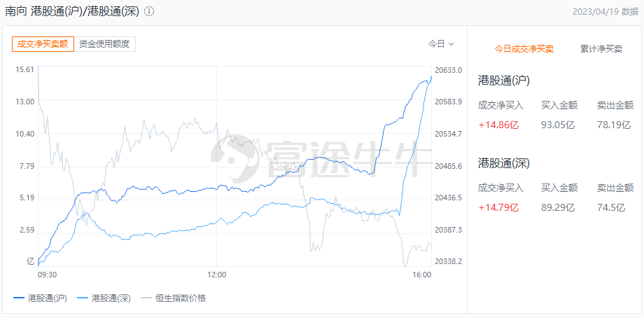Toggle 恒生指数价格 legend series

click(x=174, y=298)
